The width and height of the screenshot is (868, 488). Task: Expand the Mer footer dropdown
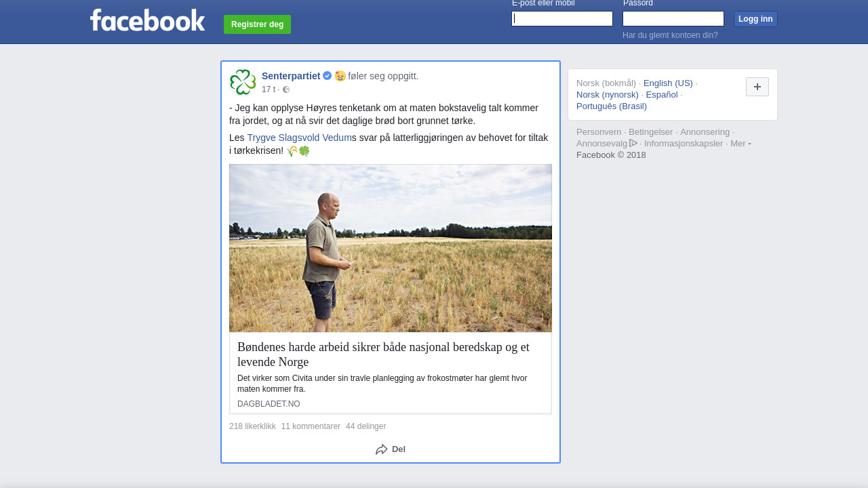click(x=741, y=144)
